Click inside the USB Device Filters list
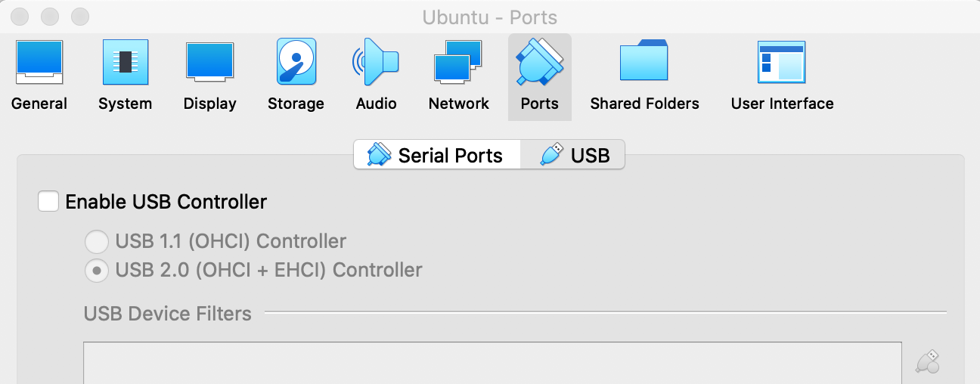This screenshot has width=980, height=384. [492, 364]
